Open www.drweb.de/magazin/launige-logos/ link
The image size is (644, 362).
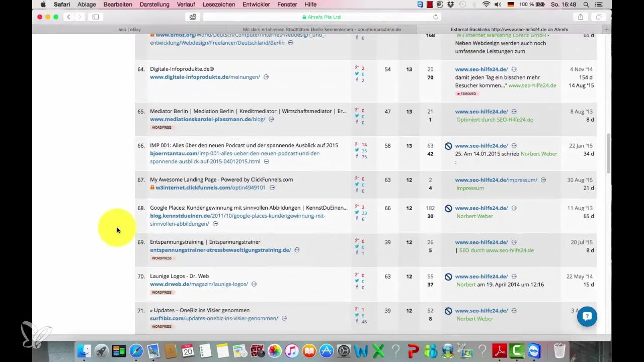click(199, 284)
